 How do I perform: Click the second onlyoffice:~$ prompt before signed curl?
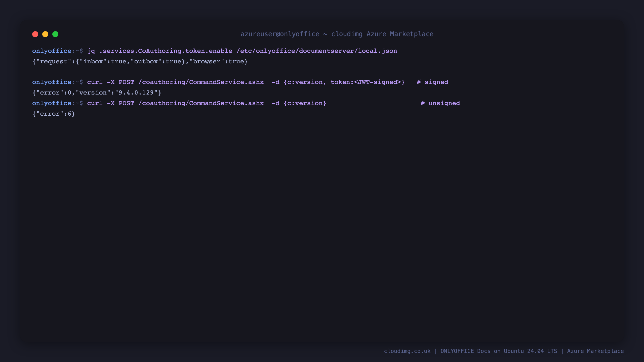tap(57, 82)
